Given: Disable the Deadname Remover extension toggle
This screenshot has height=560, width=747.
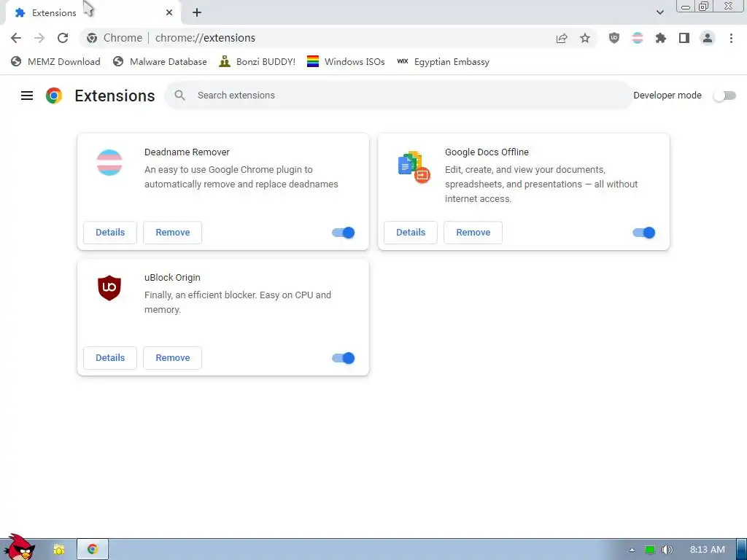Looking at the screenshot, I should click(x=344, y=233).
